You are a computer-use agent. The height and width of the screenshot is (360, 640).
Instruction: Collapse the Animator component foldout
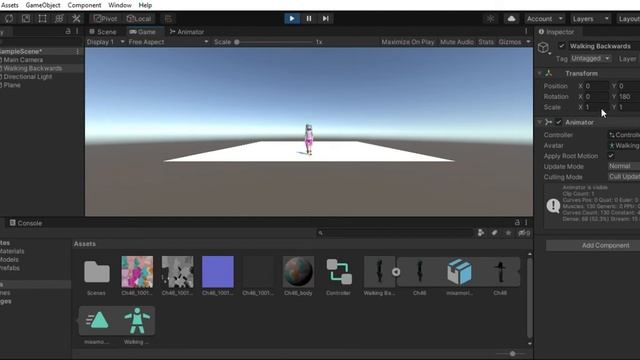(539, 122)
